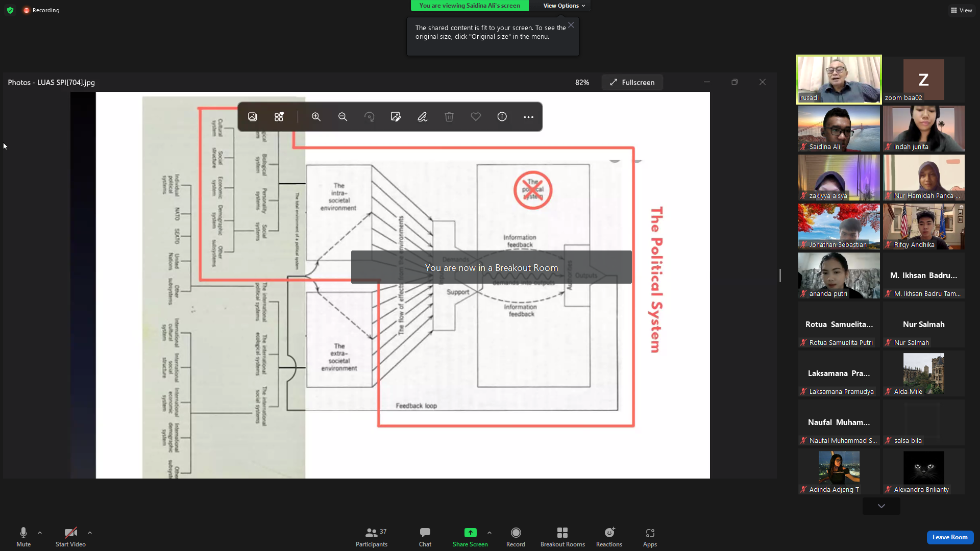Minimize the Photos window

pyautogui.click(x=707, y=82)
